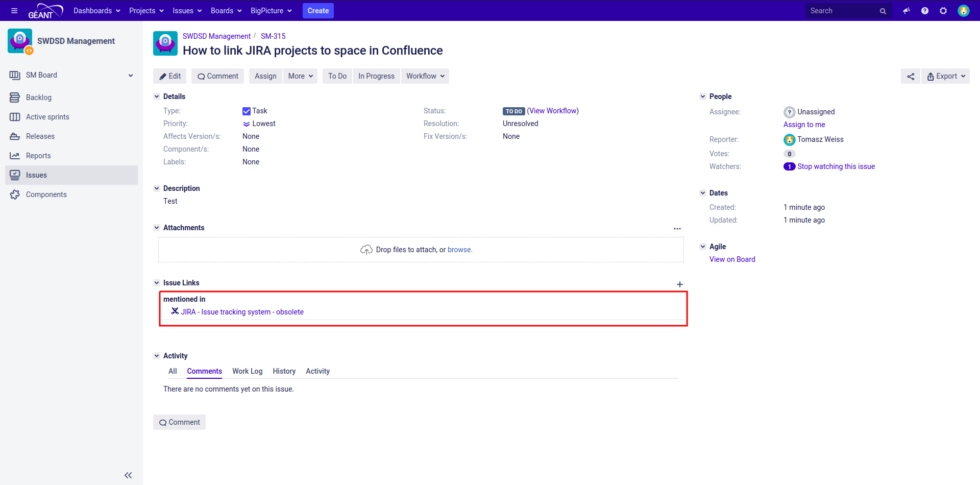Click the GEANT logo
Screen dimensions: 980x485
[45, 11]
